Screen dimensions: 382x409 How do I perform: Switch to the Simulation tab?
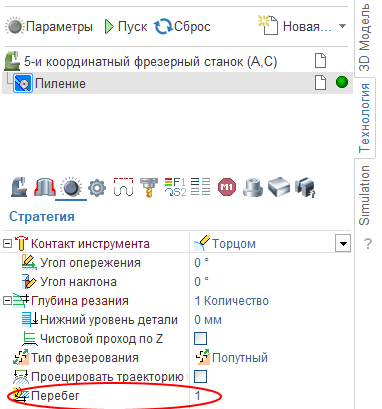point(364,195)
